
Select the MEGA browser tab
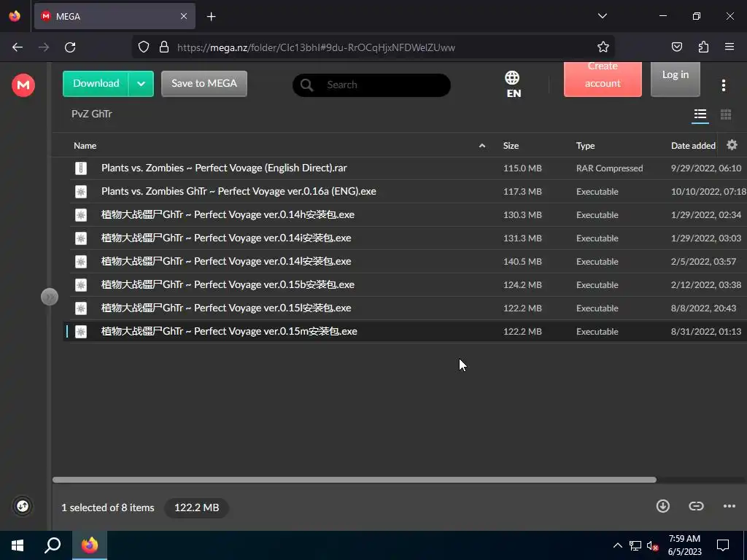[115, 16]
